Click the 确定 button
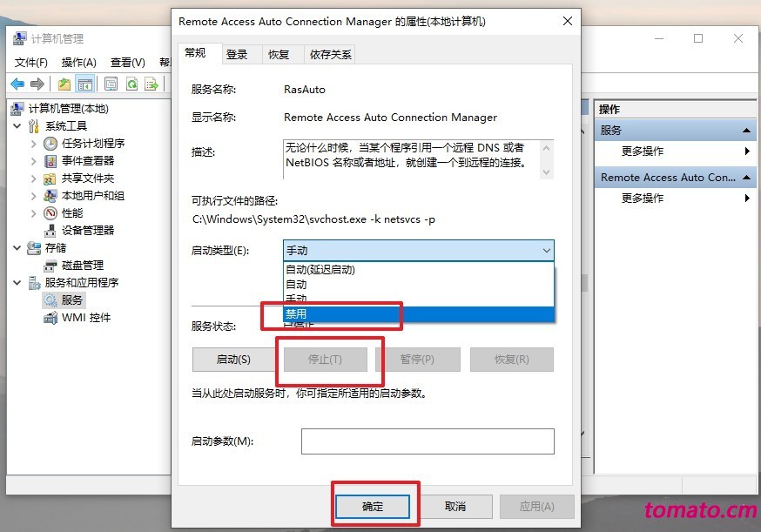This screenshot has height=532, width=761. 373,507
